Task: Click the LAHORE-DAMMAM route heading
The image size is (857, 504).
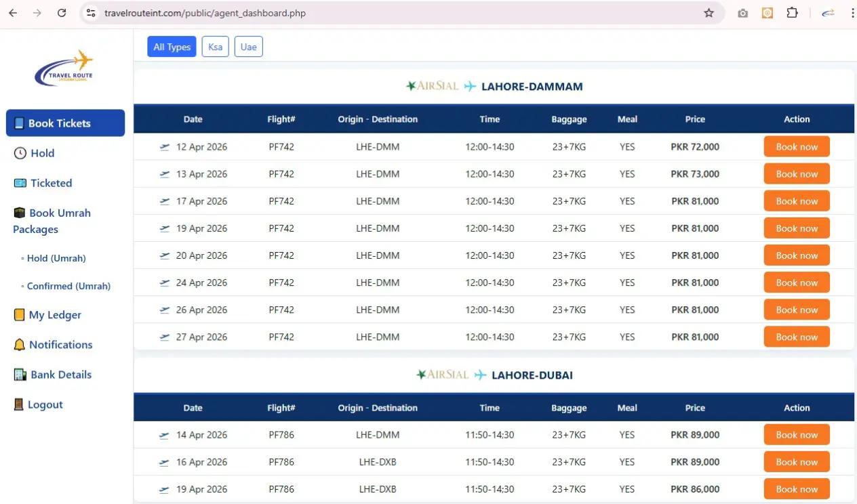Action: point(532,87)
